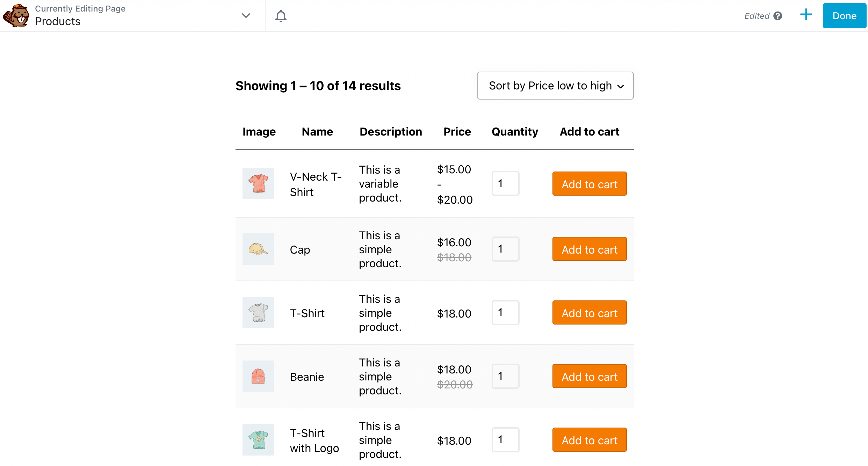Add V-Neck T-Shirt to cart
This screenshot has width=868, height=466.
pos(589,184)
